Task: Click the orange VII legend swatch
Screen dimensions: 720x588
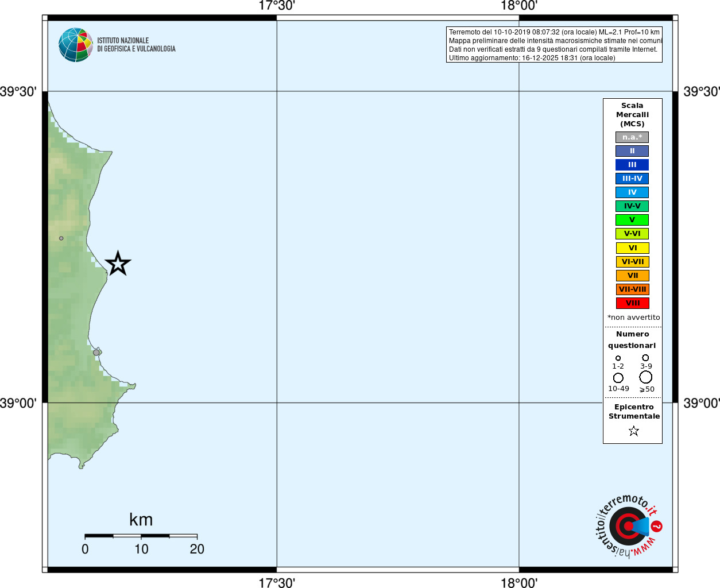Action: coord(632,276)
